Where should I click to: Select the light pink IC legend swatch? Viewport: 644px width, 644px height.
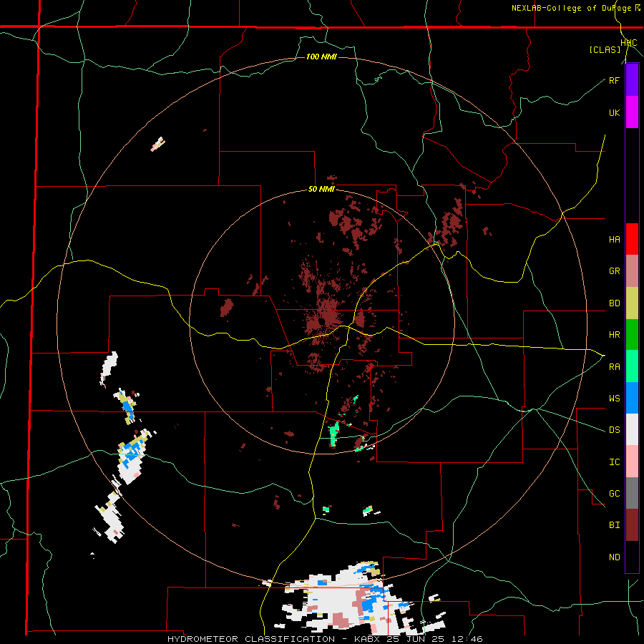click(x=632, y=462)
